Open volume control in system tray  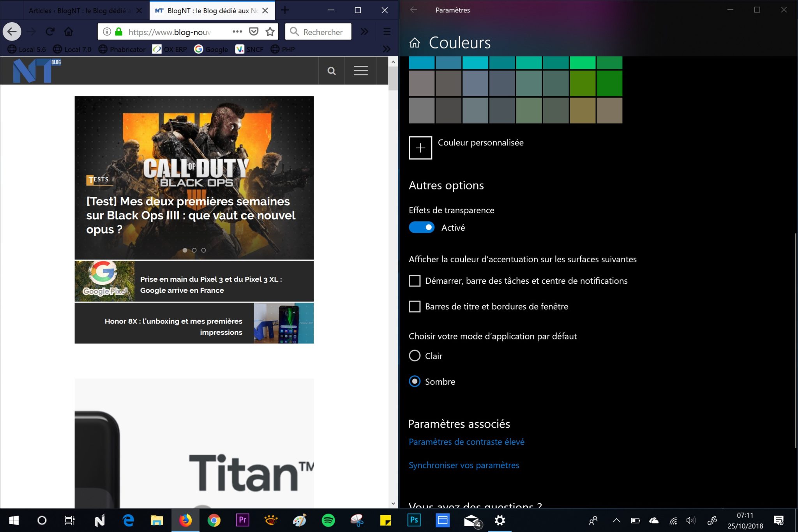691,520
